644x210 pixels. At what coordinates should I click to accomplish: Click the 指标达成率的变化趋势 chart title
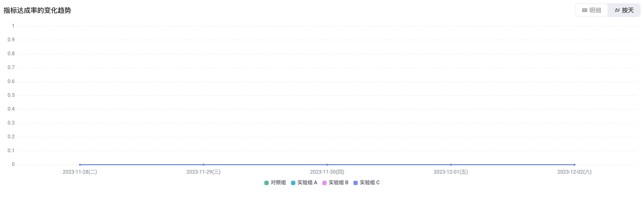37,10
